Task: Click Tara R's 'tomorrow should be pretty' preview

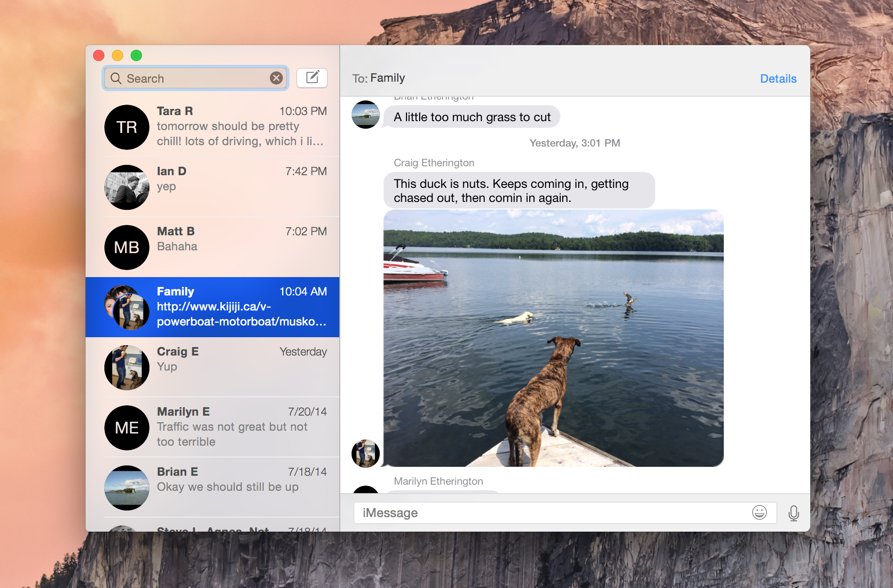Action: point(240,134)
